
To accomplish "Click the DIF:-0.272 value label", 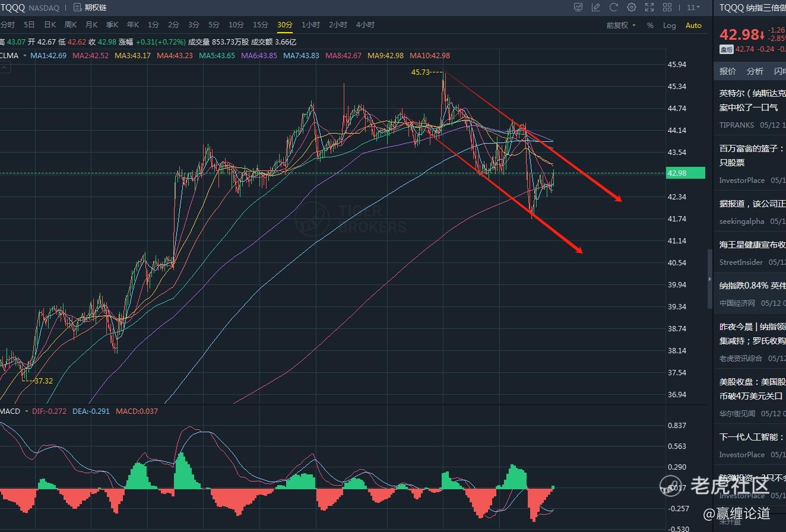I will (49, 411).
